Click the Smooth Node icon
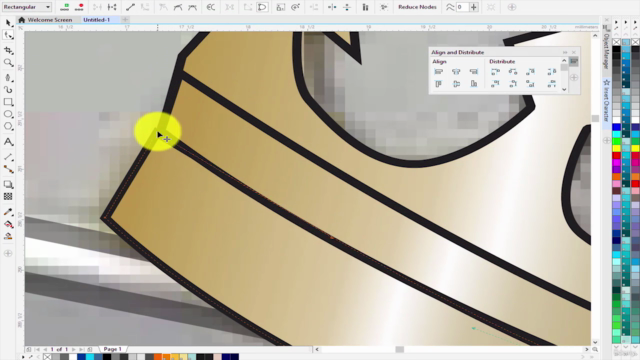The height and width of the screenshot is (360, 640). (178, 7)
